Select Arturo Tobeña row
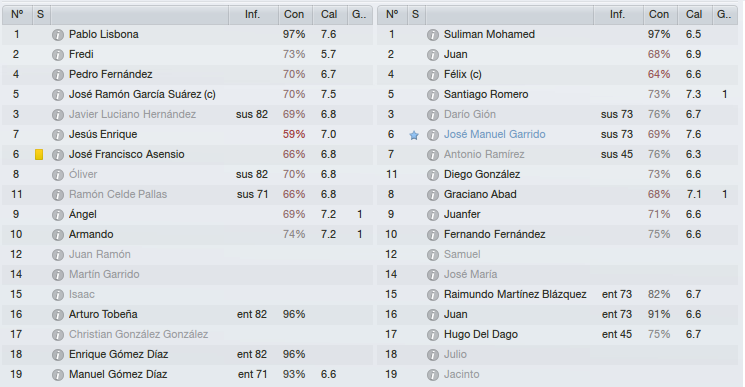The height and width of the screenshot is (387, 745). (187, 314)
